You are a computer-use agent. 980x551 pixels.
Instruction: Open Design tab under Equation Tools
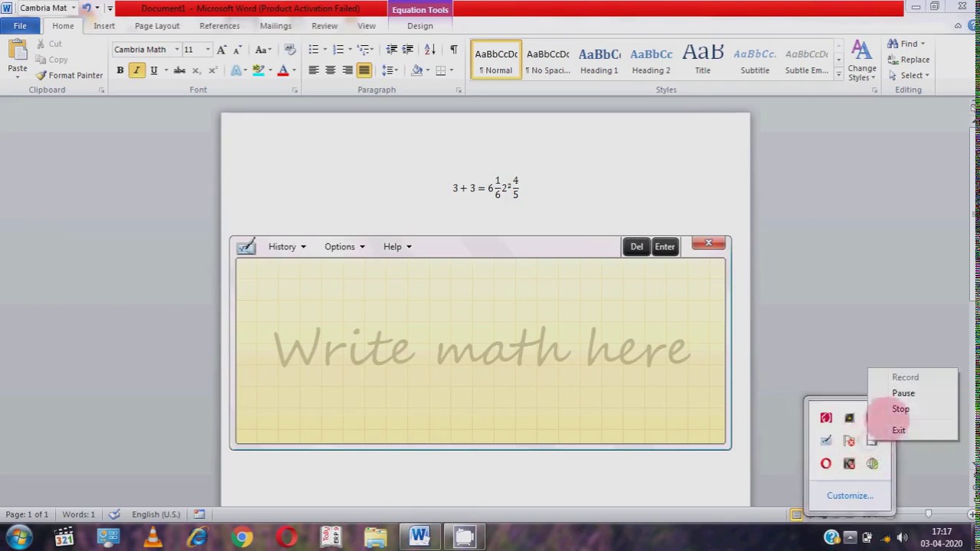click(420, 26)
